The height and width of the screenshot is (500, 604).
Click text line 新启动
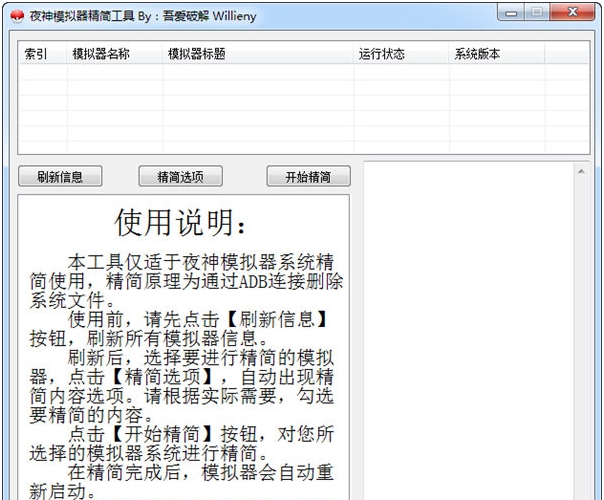tap(62, 491)
